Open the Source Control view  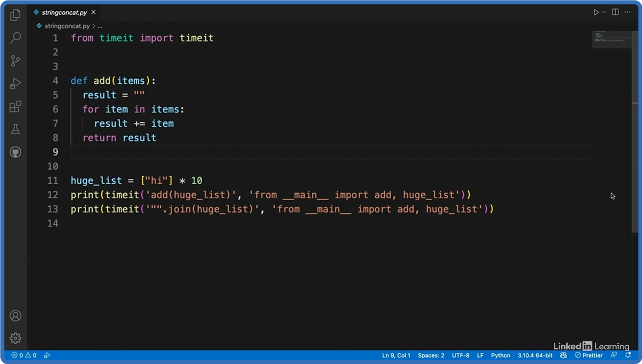click(x=15, y=61)
